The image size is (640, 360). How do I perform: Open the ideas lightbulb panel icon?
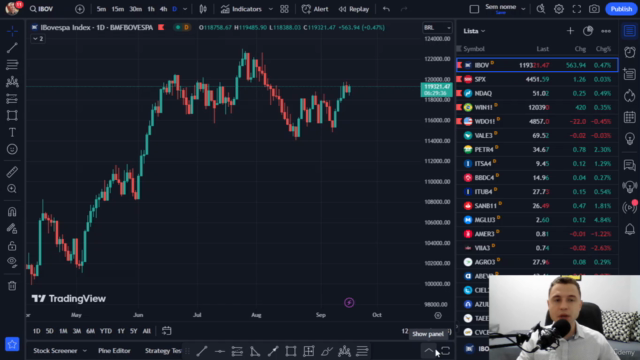tap(630, 139)
